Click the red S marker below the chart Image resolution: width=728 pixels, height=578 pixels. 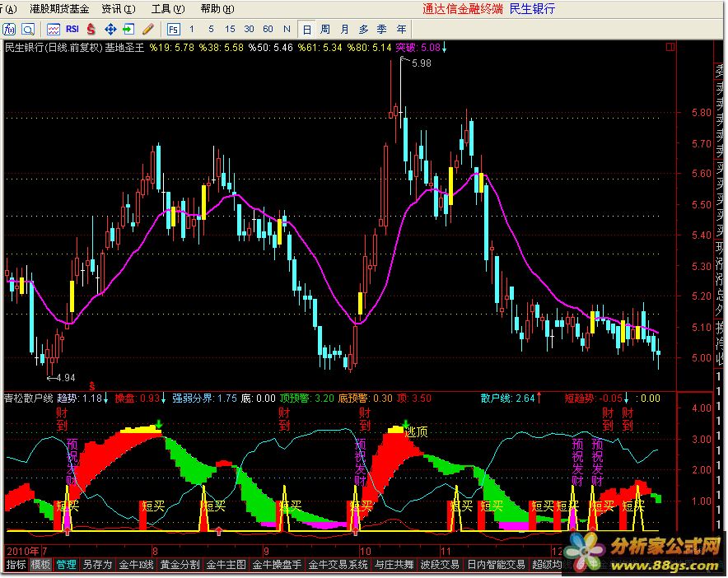[x=92, y=386]
